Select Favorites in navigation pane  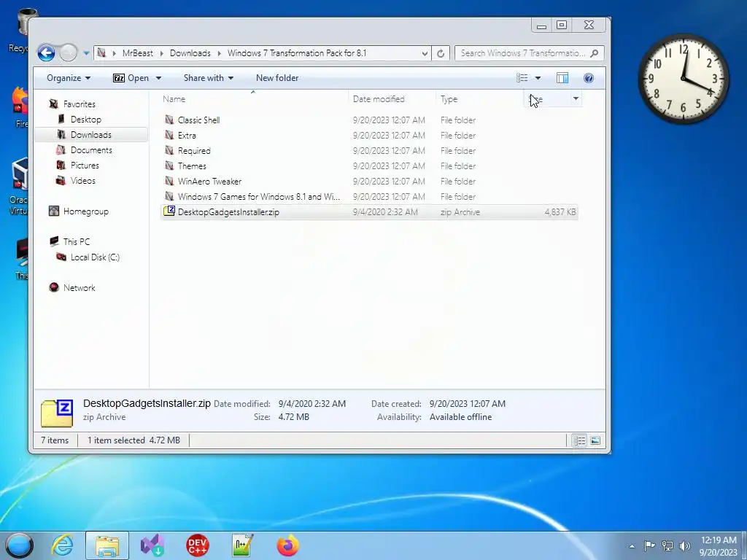click(79, 104)
